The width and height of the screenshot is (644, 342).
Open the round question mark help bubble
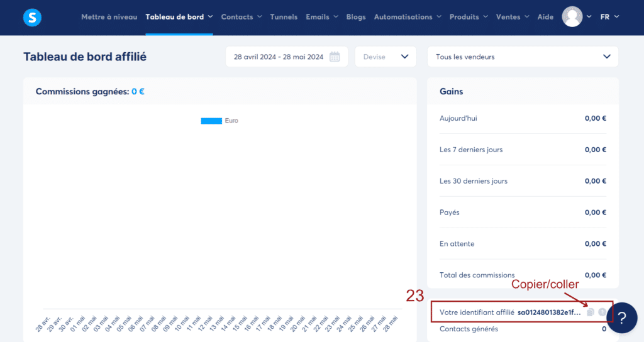622,317
